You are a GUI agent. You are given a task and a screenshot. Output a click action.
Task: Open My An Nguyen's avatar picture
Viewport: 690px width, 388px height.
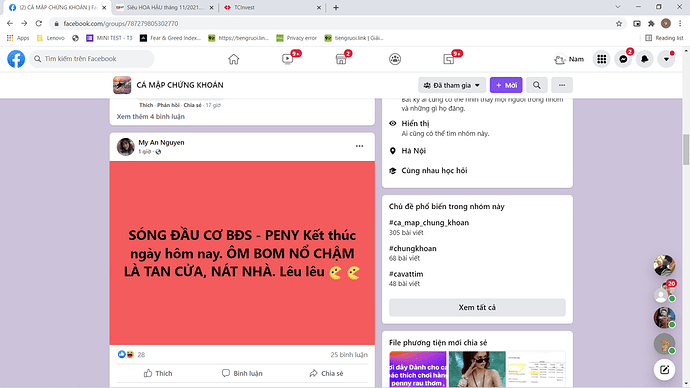pos(125,146)
